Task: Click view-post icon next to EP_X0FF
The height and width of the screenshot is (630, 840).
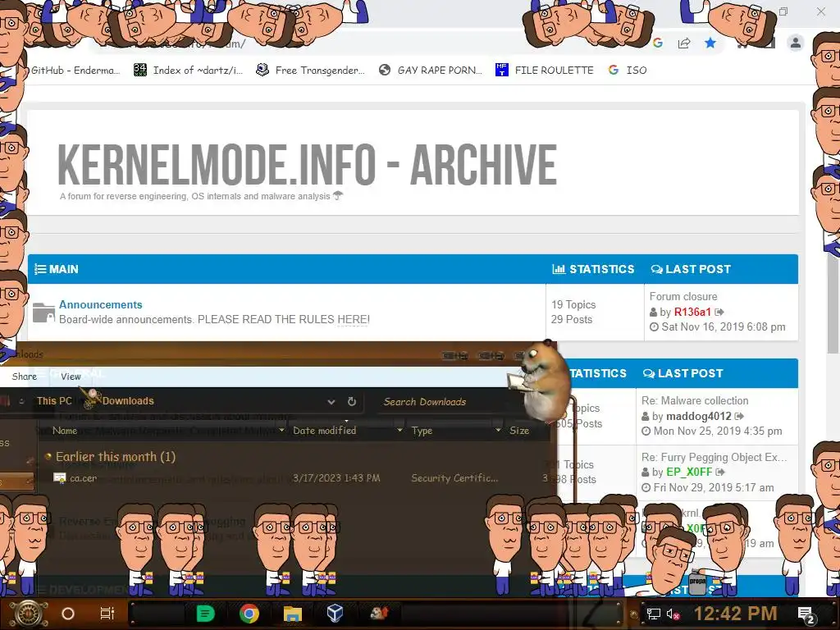Action: click(720, 472)
